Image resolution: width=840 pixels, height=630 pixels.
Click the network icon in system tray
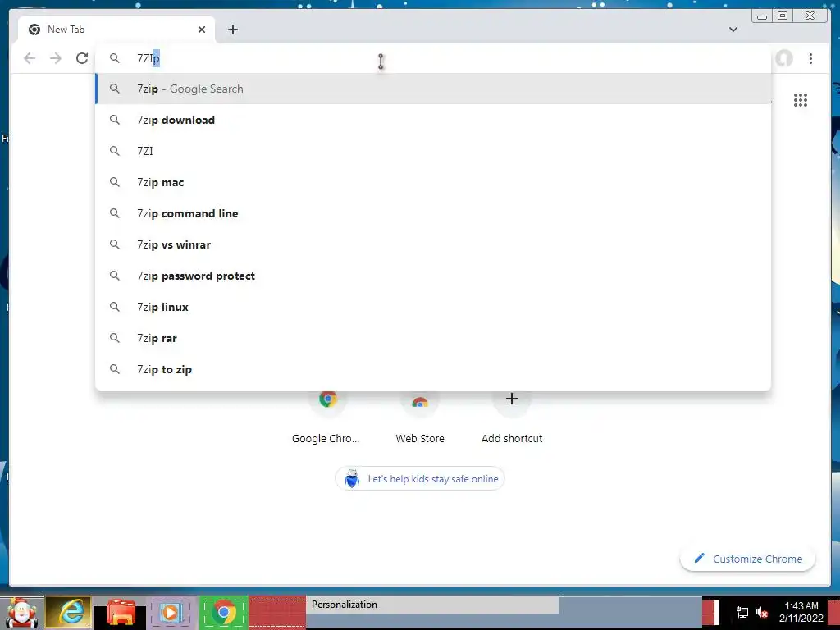pos(742,612)
